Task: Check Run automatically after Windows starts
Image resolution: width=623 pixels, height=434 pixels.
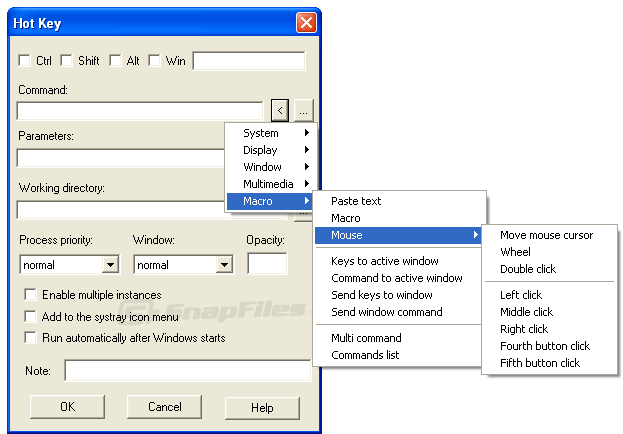Action: [x=31, y=337]
